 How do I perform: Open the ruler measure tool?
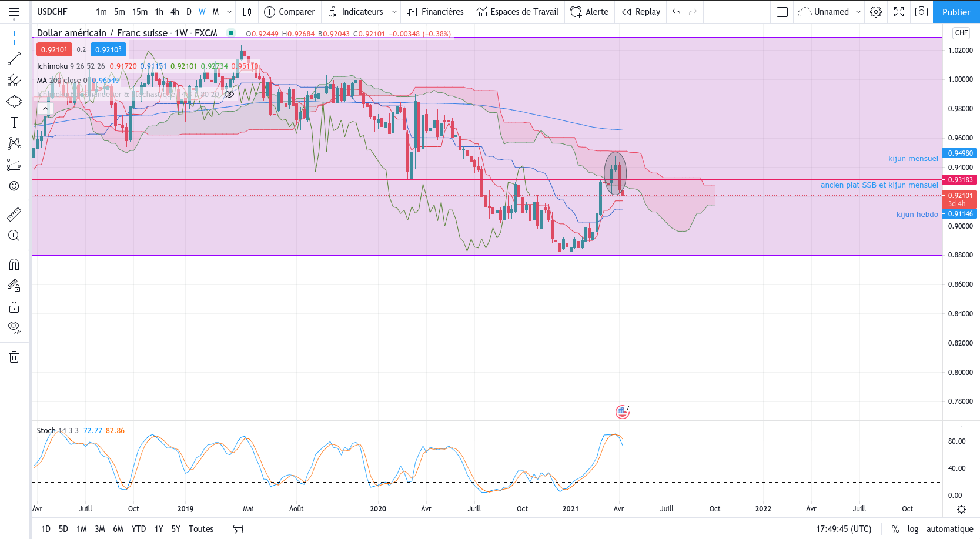14,215
